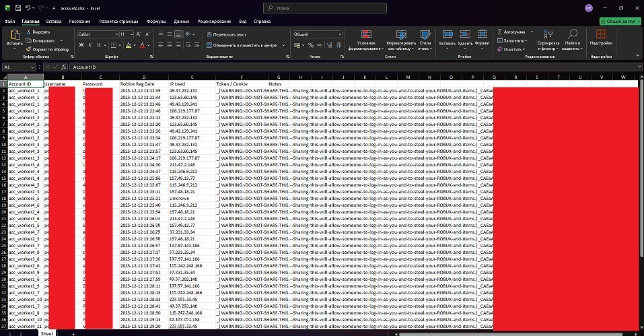The width and height of the screenshot is (644, 336).
Task: Open the Customize Quick Access Toolbar menu
Action: coord(54,8)
